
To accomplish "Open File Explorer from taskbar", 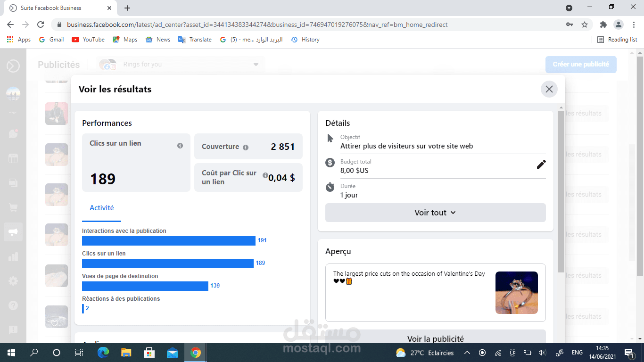I will [126, 353].
